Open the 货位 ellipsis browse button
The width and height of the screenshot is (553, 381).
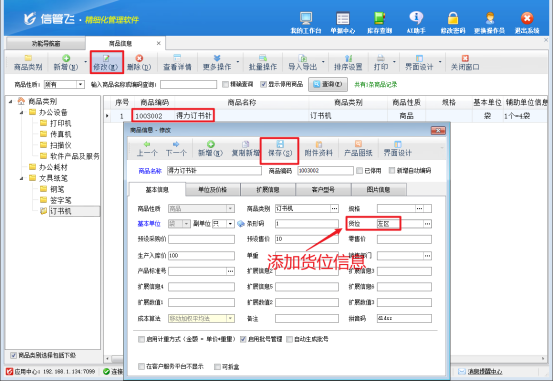click(427, 224)
